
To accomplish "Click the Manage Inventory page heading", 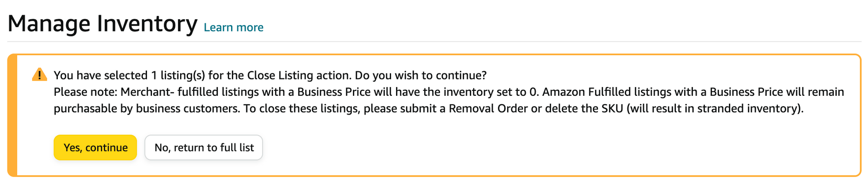I will 103,23.
